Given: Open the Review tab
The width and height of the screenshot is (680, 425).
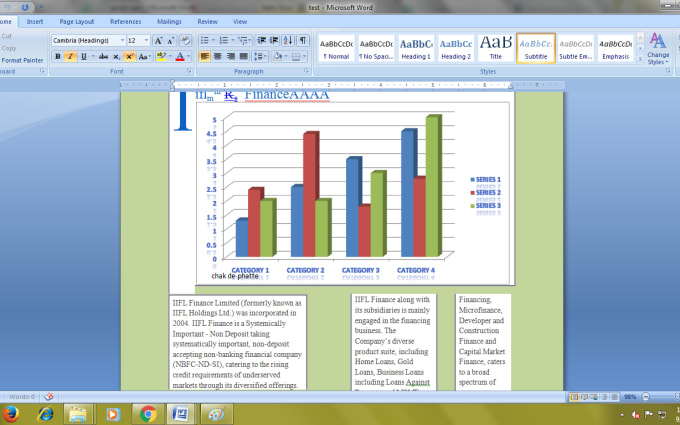Looking at the screenshot, I should pyautogui.click(x=207, y=21).
